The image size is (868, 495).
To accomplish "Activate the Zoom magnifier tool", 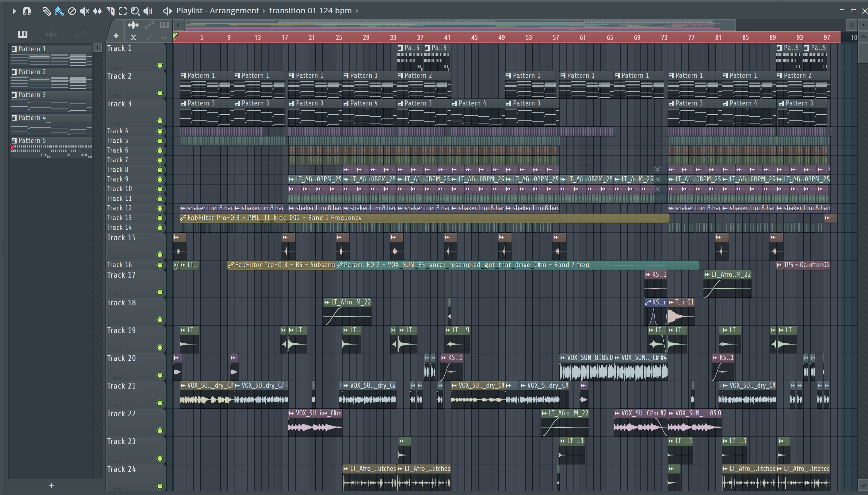I will click(135, 11).
